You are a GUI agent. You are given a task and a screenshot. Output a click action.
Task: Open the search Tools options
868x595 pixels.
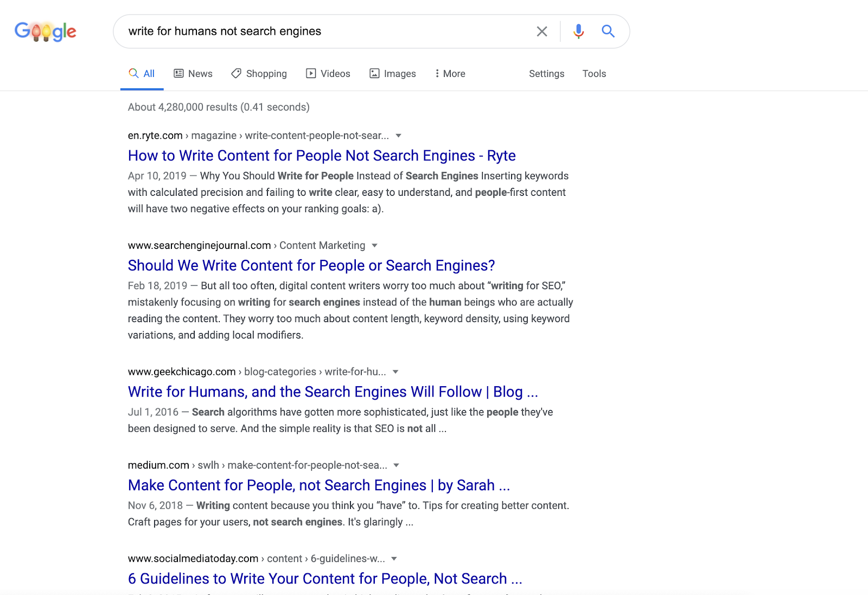click(594, 74)
